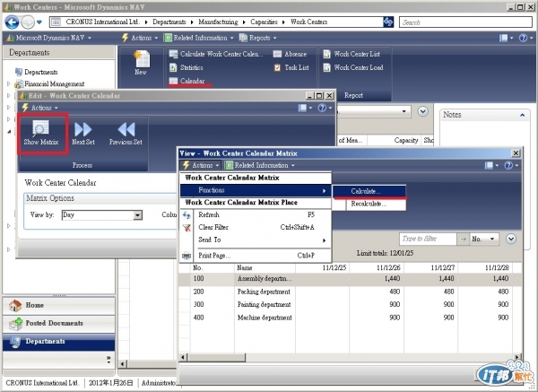Run Calculate Work Center Calendar action
This screenshot has width=538, height=392.
tap(216, 54)
